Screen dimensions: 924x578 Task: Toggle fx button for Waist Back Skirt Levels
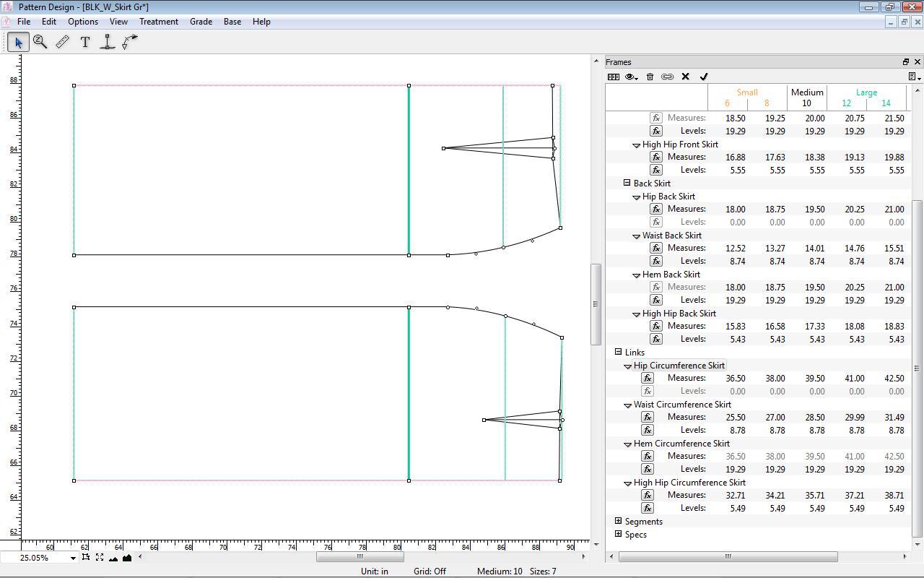(655, 261)
